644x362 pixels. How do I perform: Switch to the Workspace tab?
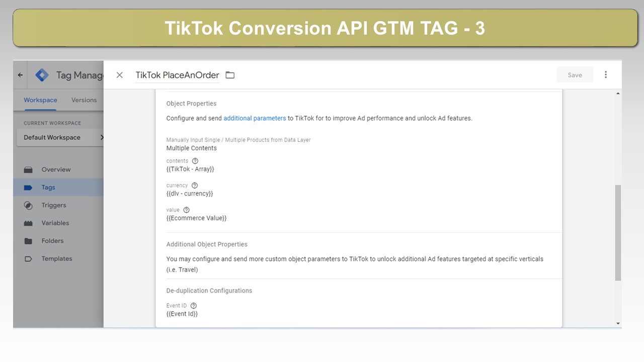pos(40,100)
